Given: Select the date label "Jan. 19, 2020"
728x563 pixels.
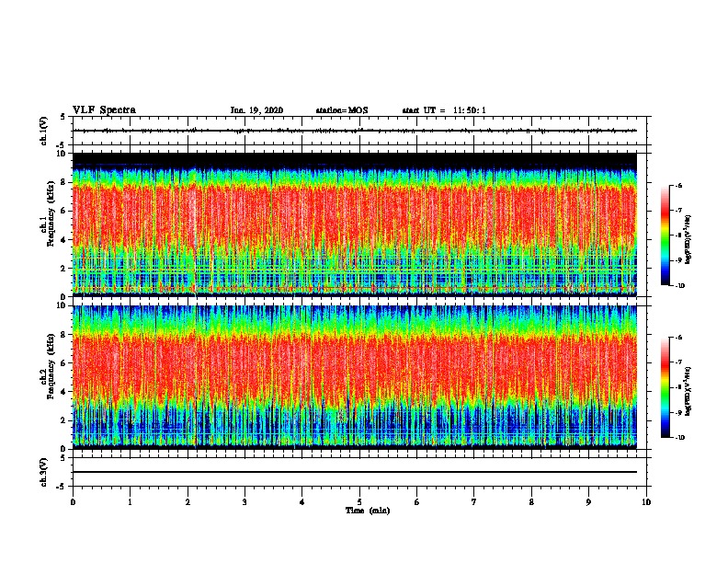Looking at the screenshot, I should tap(256, 110).
